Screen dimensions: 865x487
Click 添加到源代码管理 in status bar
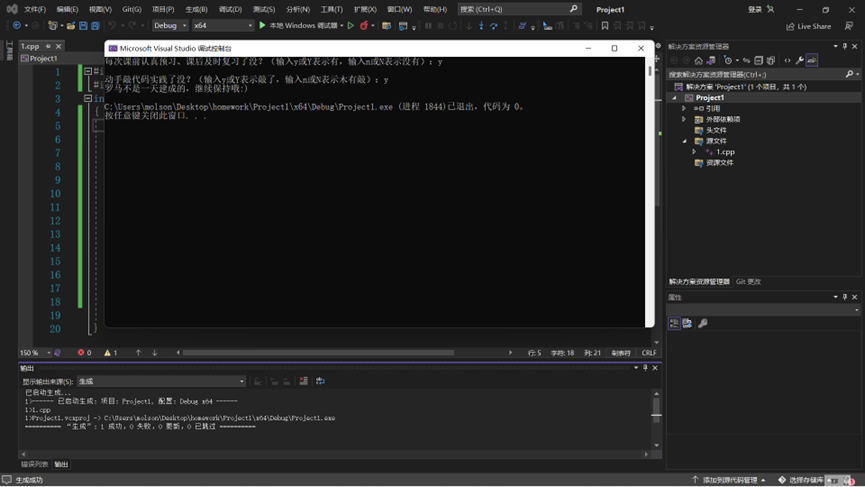point(729,480)
